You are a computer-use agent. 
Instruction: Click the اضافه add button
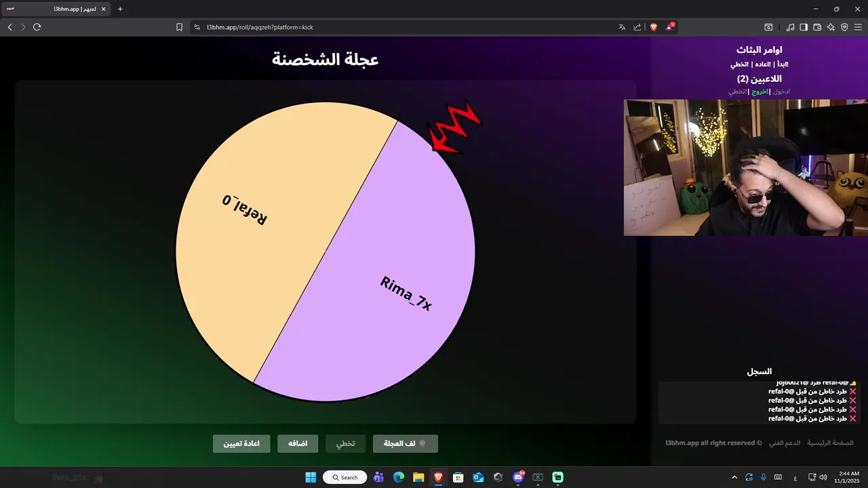pyautogui.click(x=298, y=444)
